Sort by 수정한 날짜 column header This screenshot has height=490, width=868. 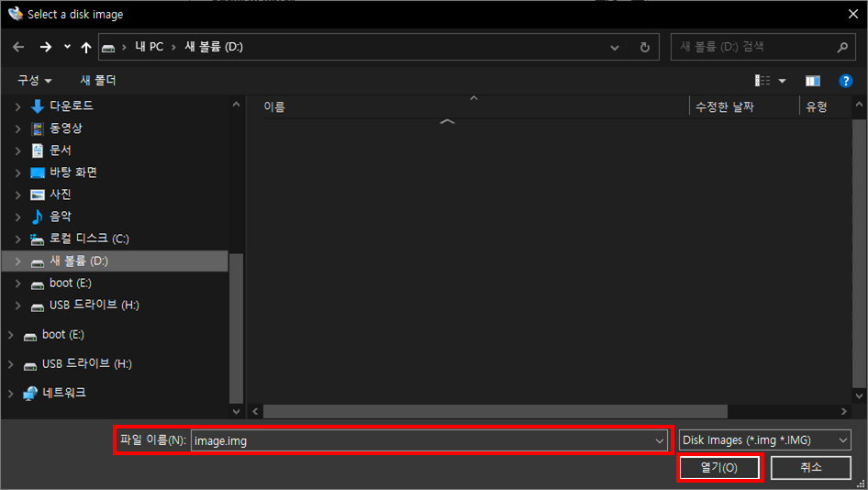[725, 106]
